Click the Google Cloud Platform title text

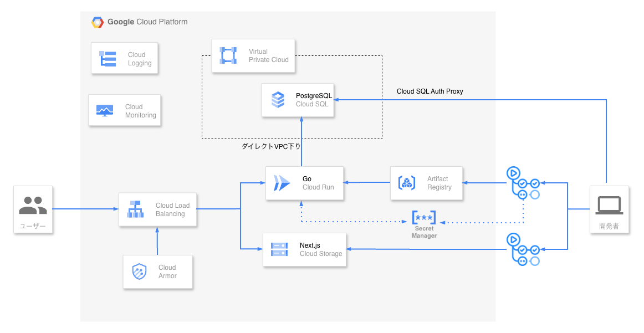[x=147, y=22]
